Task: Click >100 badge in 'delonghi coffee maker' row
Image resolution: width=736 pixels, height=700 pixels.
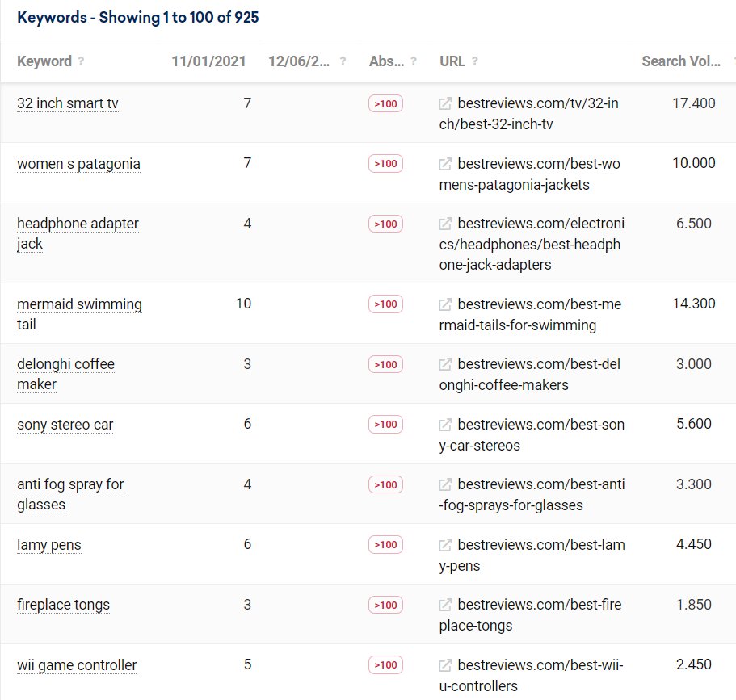Action: point(386,365)
